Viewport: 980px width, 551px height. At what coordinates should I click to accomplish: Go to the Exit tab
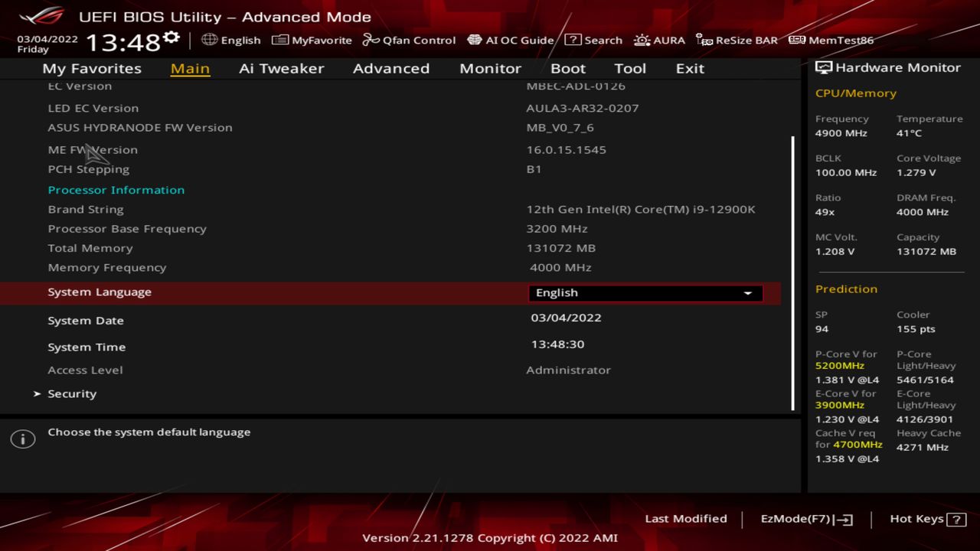tap(690, 68)
